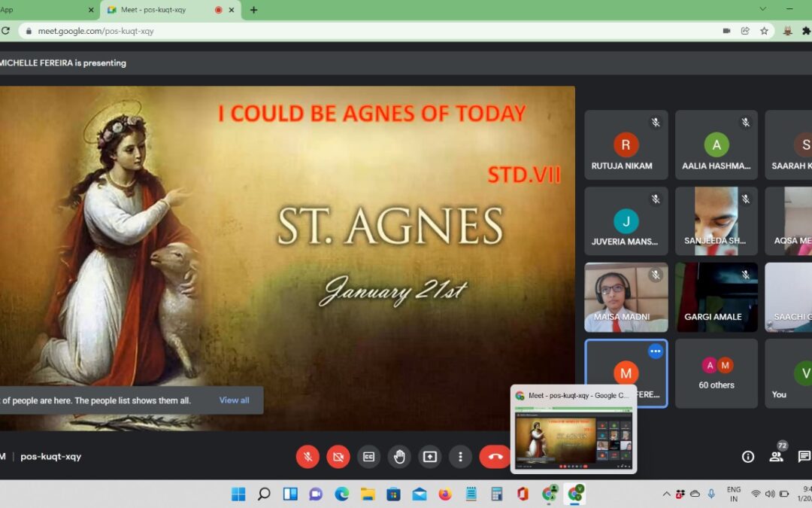View site info via the padlock icon
Viewport: 812px width, 508px height.
point(29,31)
